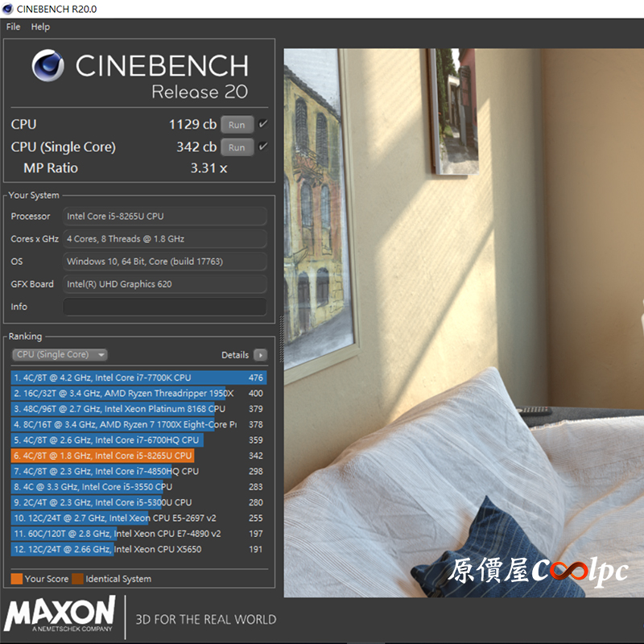Select ranking entry AMD Ryzen Threadripper 1950X
The height and width of the screenshot is (644, 644).
point(138,393)
